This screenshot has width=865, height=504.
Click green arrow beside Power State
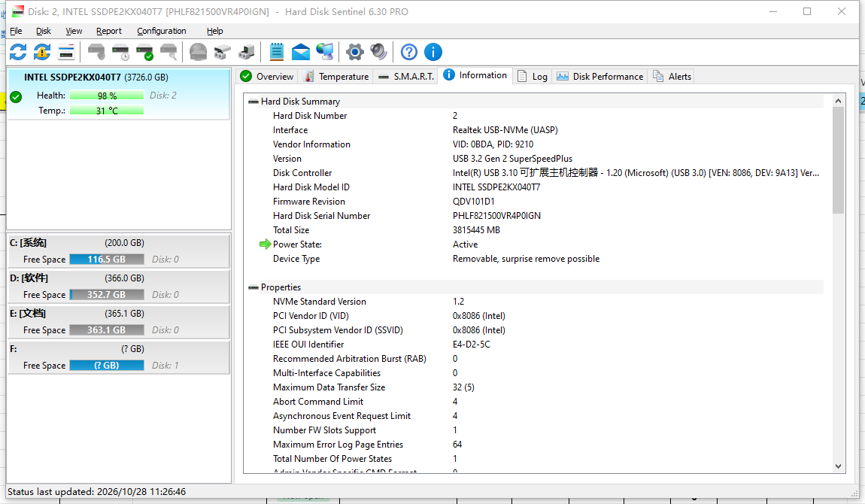(x=266, y=244)
